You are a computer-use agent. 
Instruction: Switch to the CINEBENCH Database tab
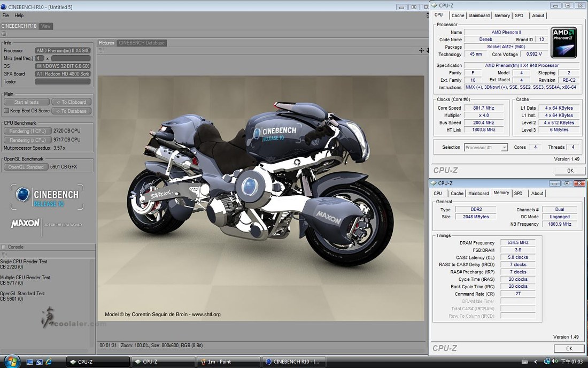[x=142, y=43]
